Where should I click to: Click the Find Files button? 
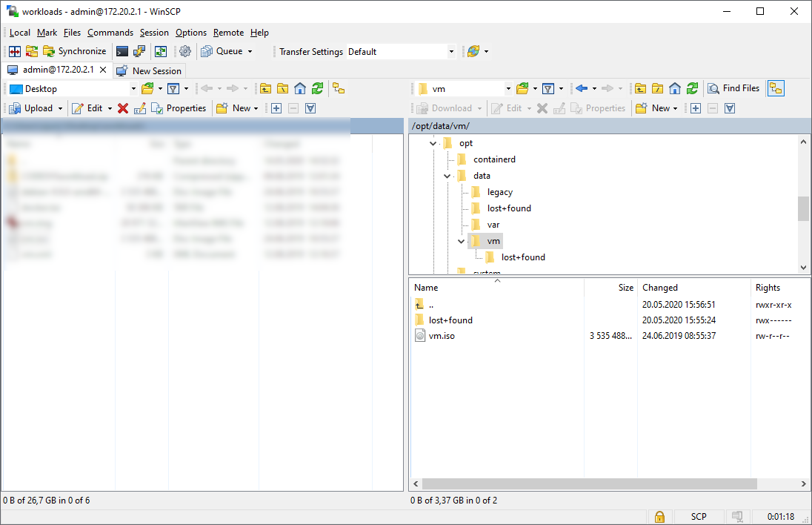click(733, 88)
